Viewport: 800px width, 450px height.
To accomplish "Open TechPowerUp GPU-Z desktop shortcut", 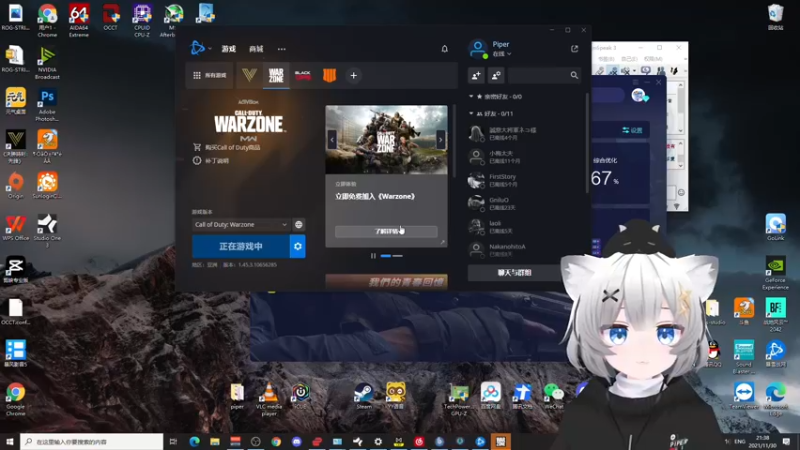I will pos(459,399).
